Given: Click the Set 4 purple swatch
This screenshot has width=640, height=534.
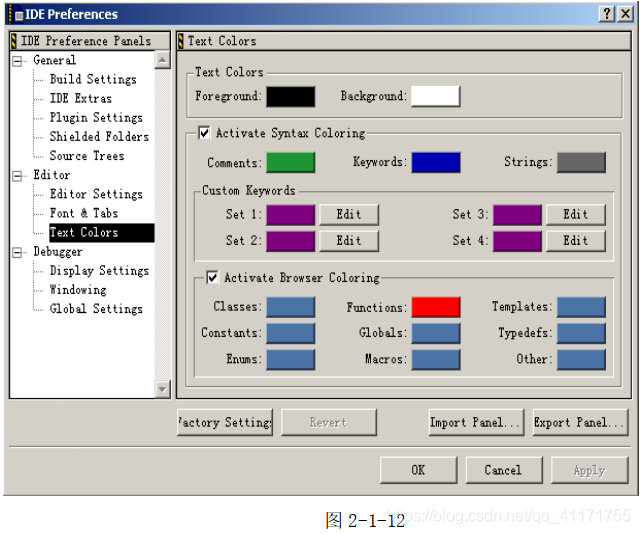Looking at the screenshot, I should tap(517, 241).
